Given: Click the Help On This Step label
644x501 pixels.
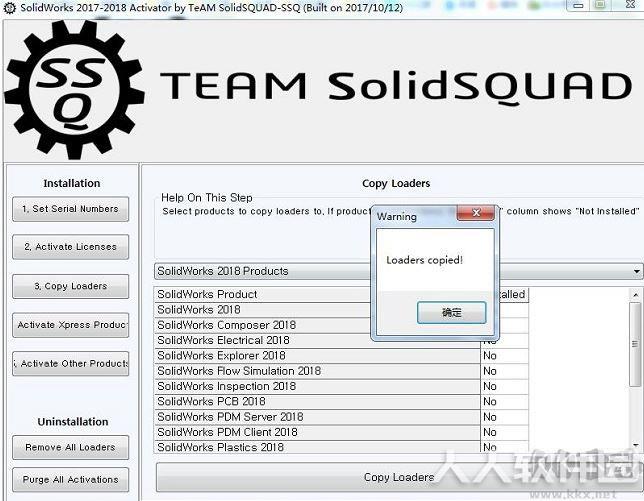Looking at the screenshot, I should click(207, 198).
